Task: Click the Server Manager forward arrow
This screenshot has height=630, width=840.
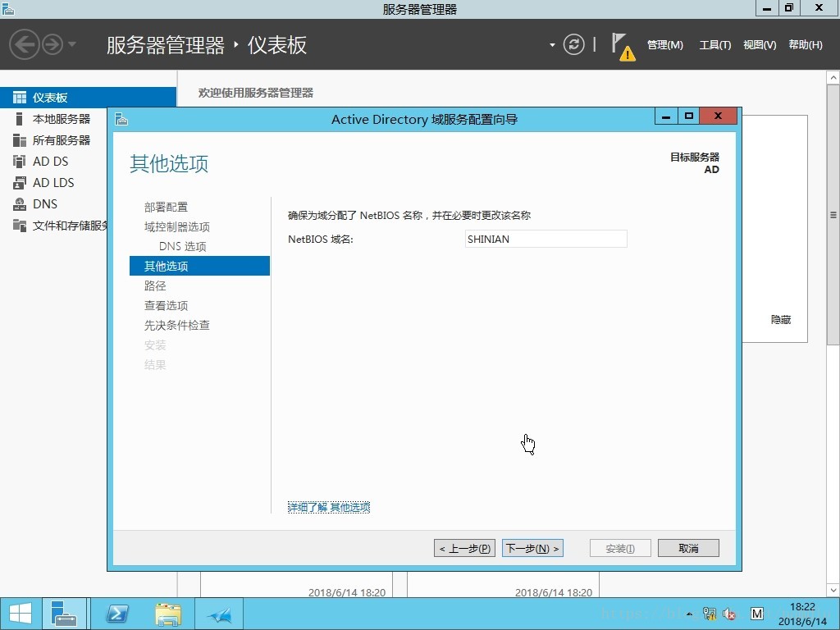Action: tap(52, 44)
